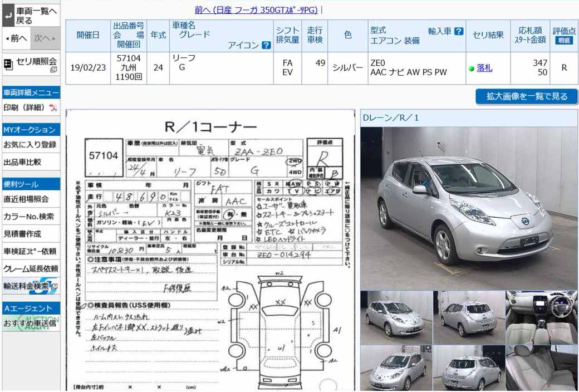The height and width of the screenshot is (392, 579).
Task: Open the rear-view thumbnail in bottom thumbnail row
Action: [x=469, y=368]
